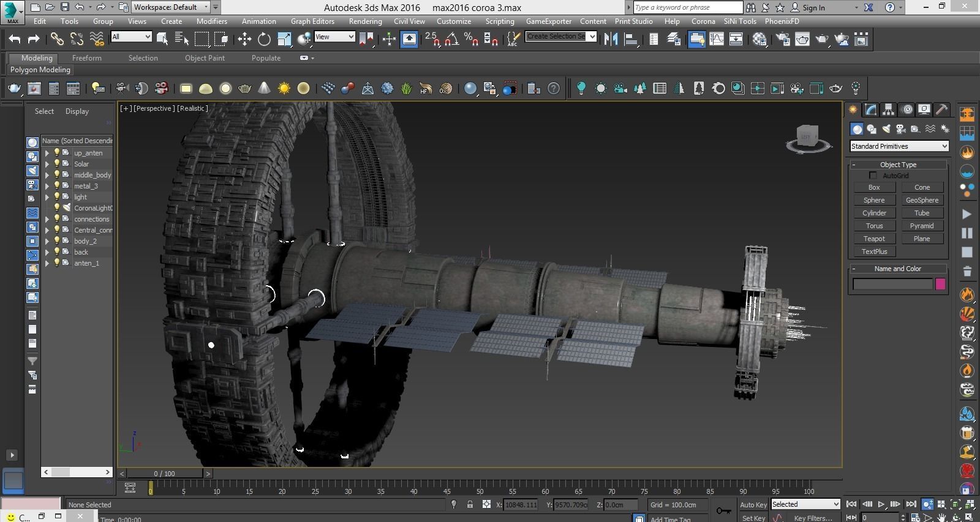Expand the Solar tree node
This screenshot has width=980, height=522.
47,164
